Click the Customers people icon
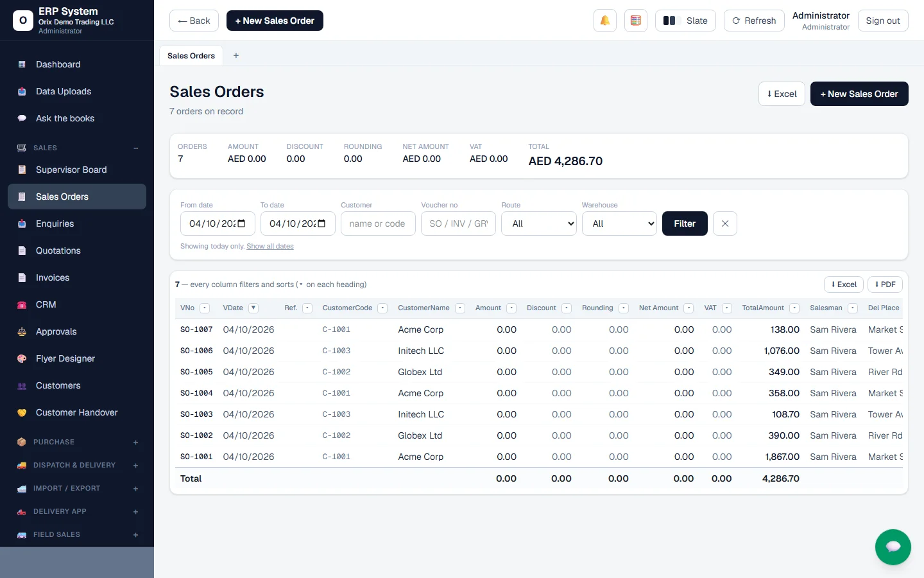Viewport: 924px width, 578px height. click(x=22, y=385)
